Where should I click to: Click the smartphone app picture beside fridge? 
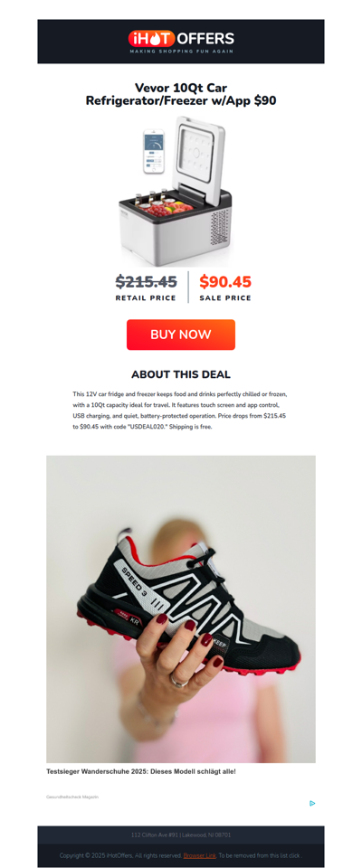point(154,152)
